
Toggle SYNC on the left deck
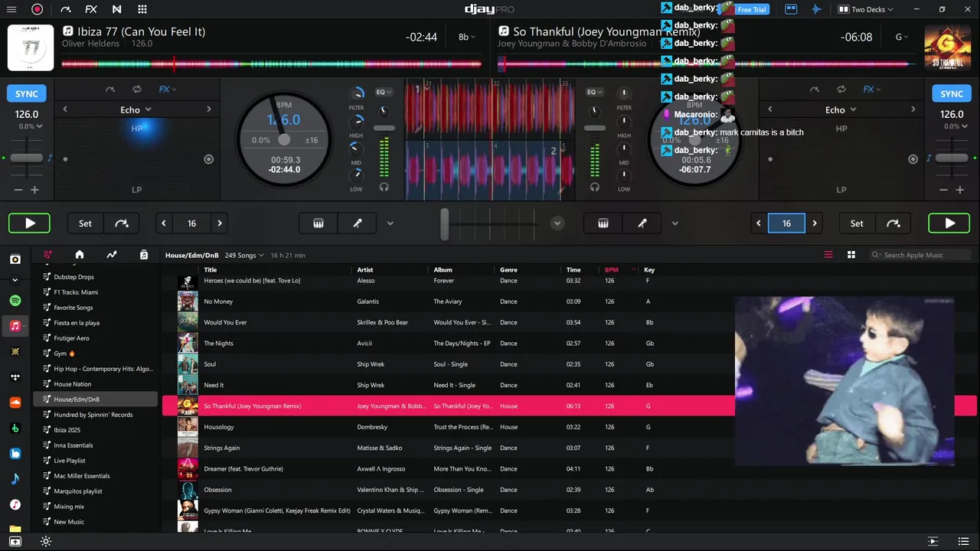click(x=27, y=93)
